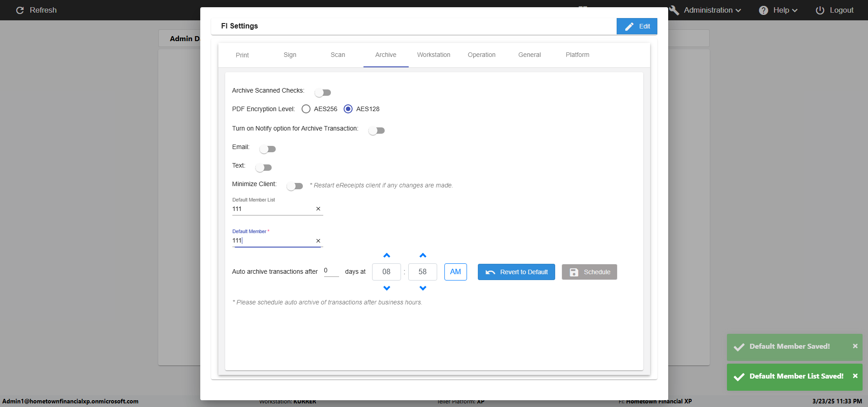Toggle Archive Scanned Checks switch
The width and height of the screenshot is (868, 407).
[323, 93]
